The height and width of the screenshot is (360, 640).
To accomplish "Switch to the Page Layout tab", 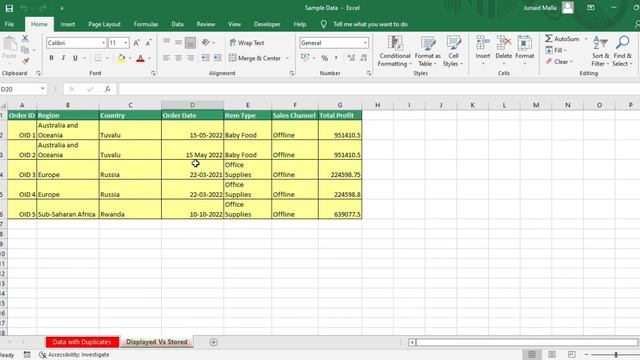I will (104, 24).
